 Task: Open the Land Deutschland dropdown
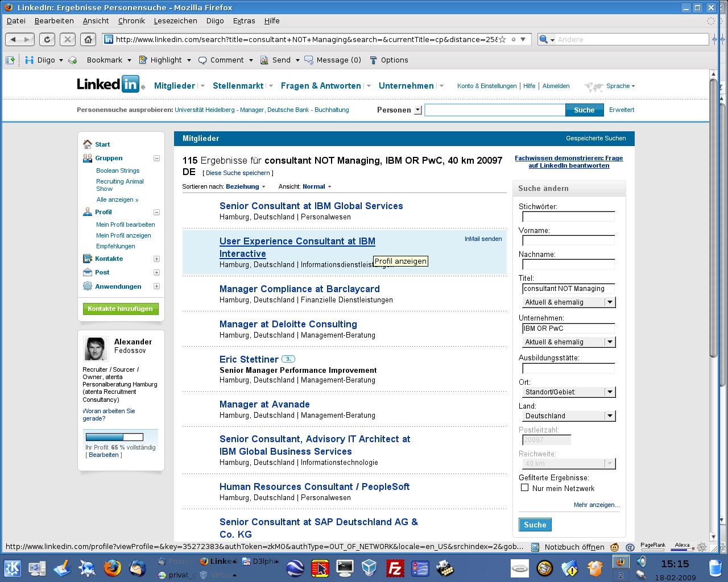(x=569, y=415)
